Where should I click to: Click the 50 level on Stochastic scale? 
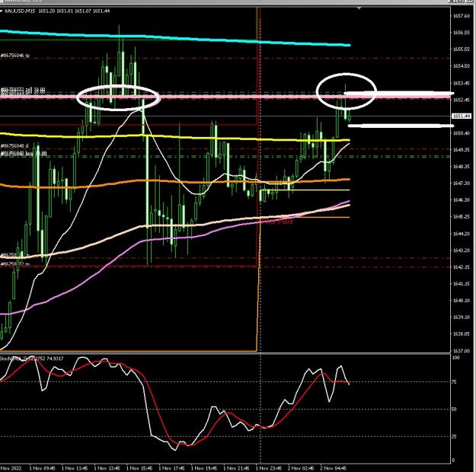pos(454,409)
